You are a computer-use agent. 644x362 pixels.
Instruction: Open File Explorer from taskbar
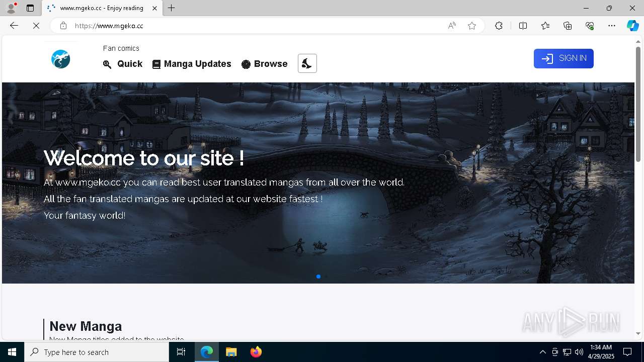pos(231,352)
